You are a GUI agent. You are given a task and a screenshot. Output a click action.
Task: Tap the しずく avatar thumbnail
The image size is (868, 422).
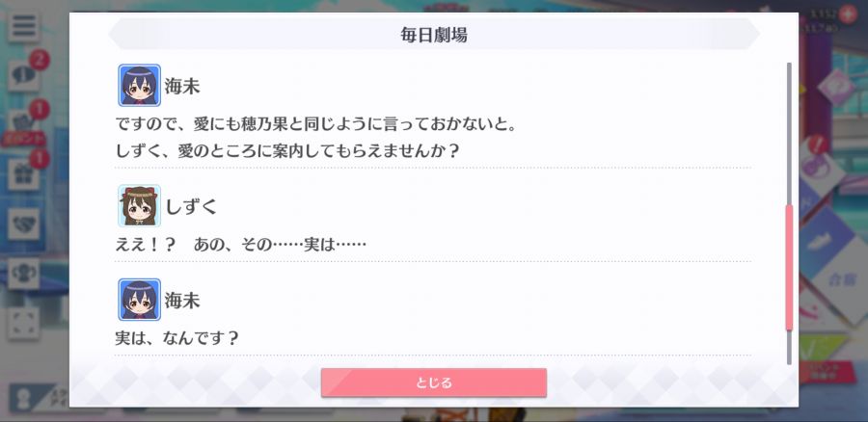click(x=140, y=206)
